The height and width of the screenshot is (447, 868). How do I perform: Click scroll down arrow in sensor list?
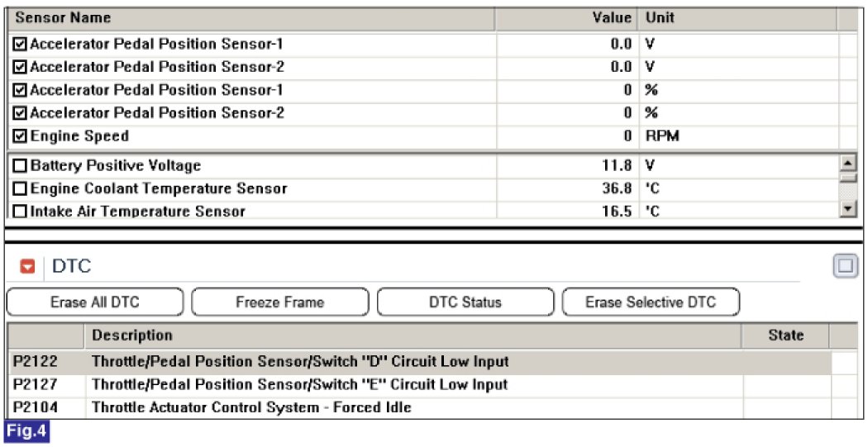coord(848,209)
